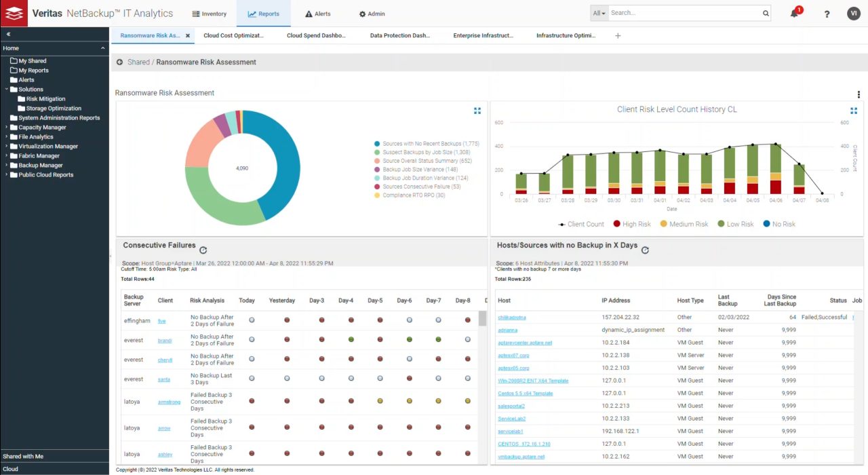Open the dashboard three-dot options menu
This screenshot has width=868, height=475.
coord(859,95)
